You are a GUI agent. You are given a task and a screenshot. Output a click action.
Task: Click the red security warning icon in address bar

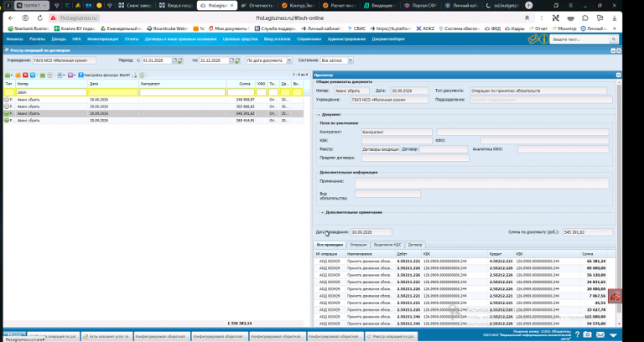(53, 18)
